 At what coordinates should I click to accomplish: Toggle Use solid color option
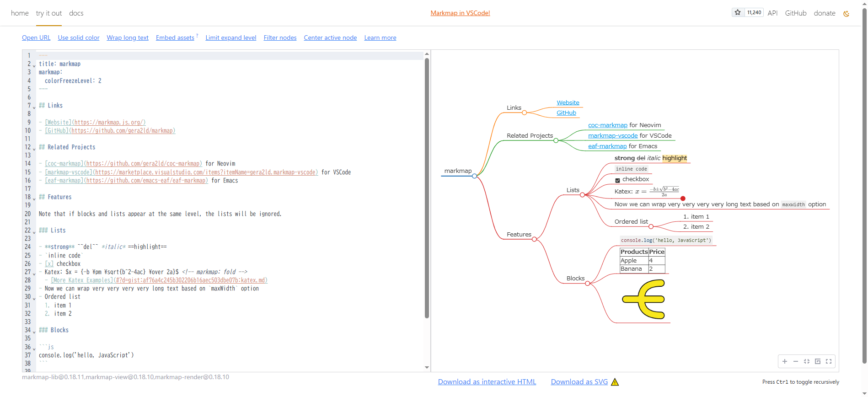point(79,38)
